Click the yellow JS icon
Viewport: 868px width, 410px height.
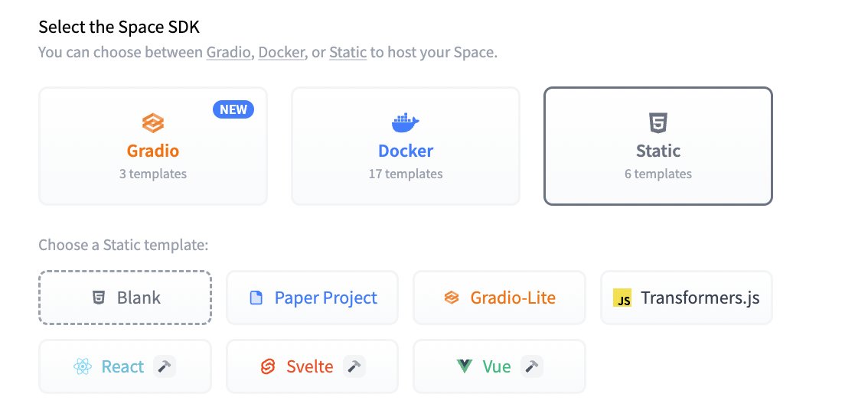tap(622, 298)
